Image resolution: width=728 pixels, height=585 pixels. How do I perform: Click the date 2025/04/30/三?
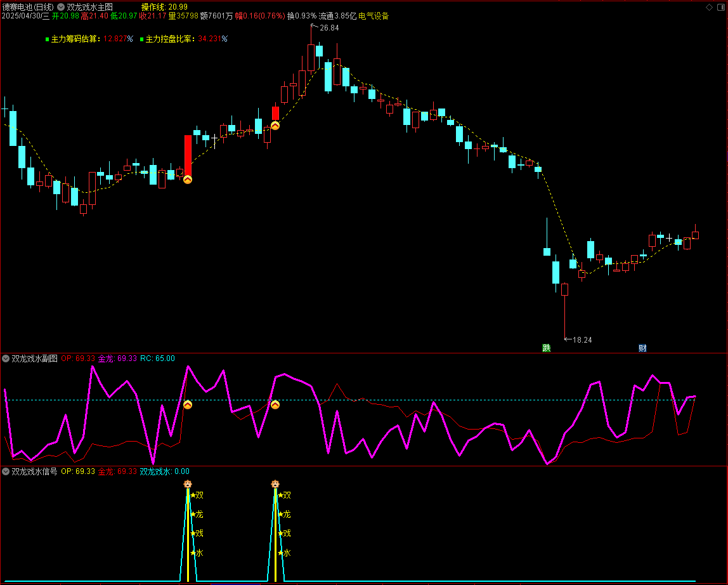coord(25,16)
